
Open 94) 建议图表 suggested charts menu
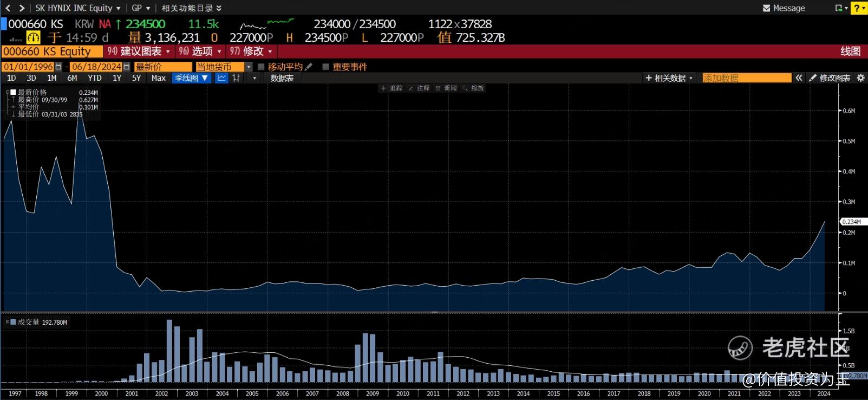pyautogui.click(x=139, y=51)
